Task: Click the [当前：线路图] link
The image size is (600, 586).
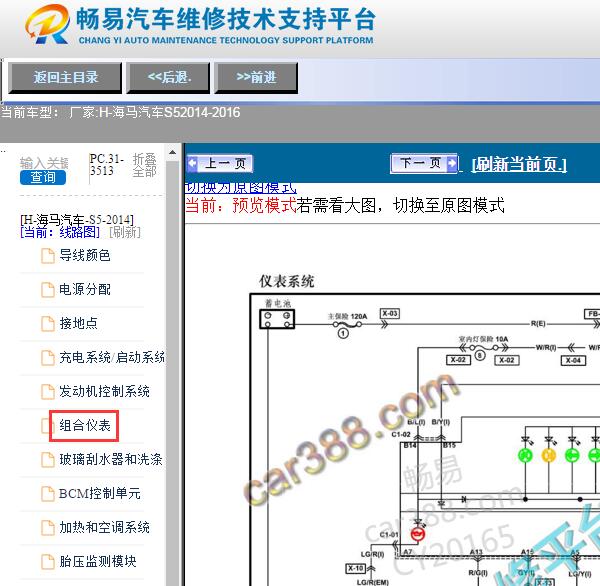Action: [60, 232]
